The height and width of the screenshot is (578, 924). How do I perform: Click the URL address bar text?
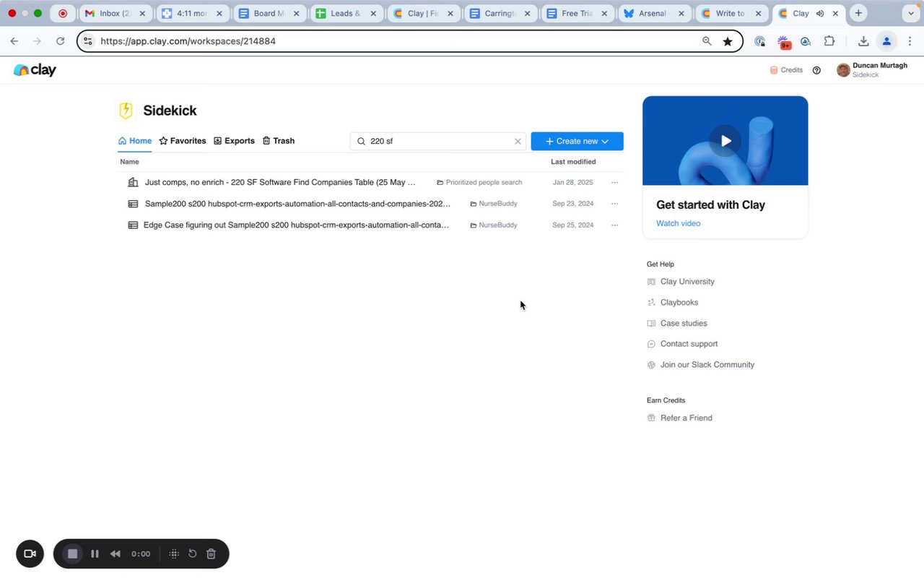188,41
